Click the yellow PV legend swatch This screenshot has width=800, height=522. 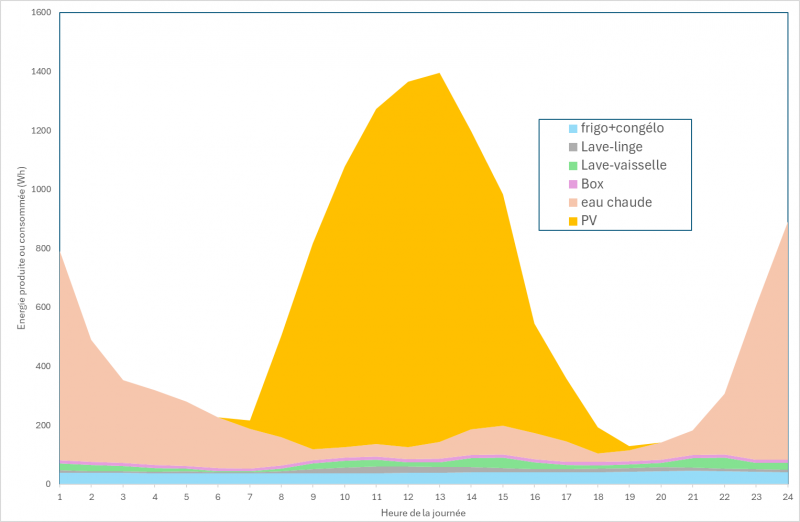(x=573, y=221)
